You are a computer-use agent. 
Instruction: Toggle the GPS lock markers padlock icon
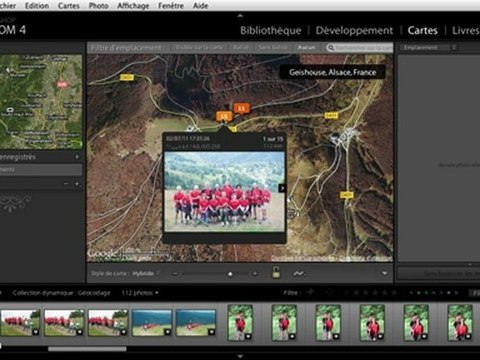tap(276, 273)
